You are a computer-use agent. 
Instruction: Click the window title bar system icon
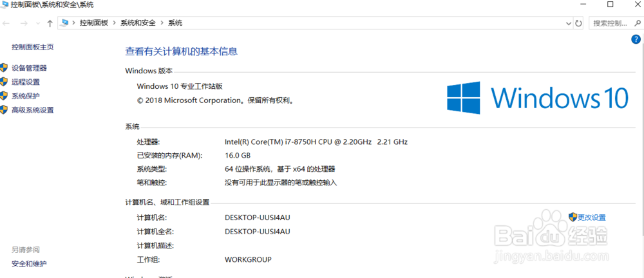click(x=5, y=5)
